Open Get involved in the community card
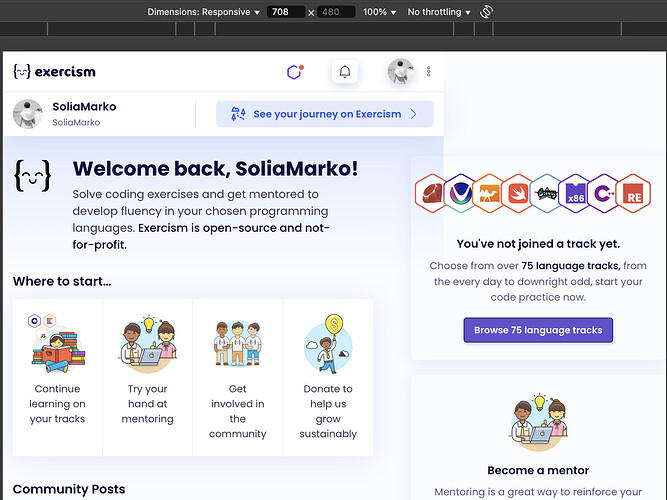Image resolution: width=667 pixels, height=500 pixels. click(x=238, y=377)
